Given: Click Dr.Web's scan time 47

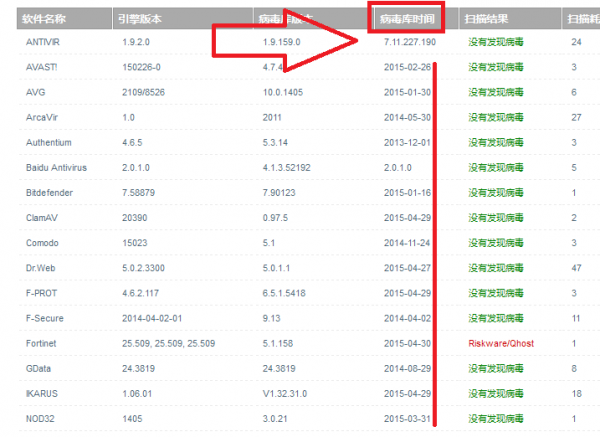Looking at the screenshot, I should [x=576, y=268].
